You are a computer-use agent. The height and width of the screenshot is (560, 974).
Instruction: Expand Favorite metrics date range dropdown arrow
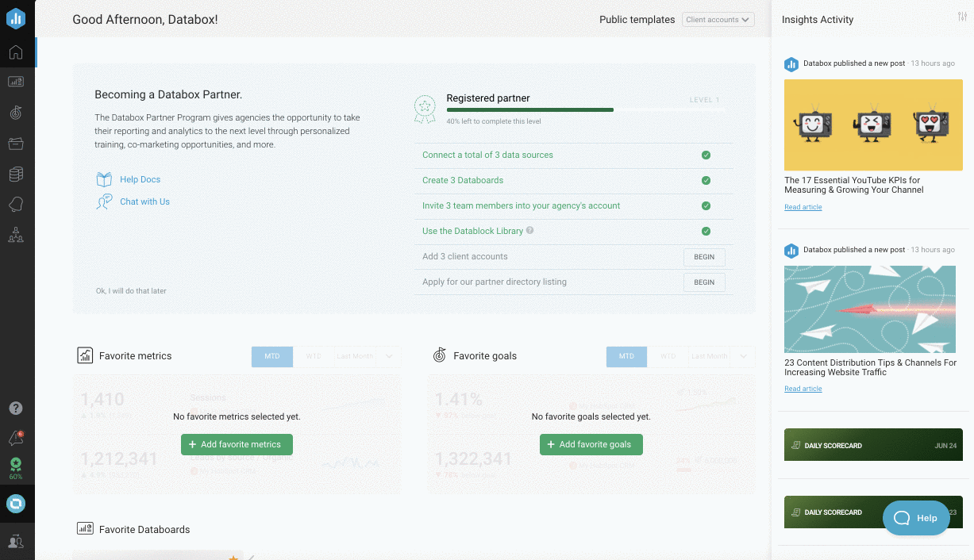(x=389, y=356)
